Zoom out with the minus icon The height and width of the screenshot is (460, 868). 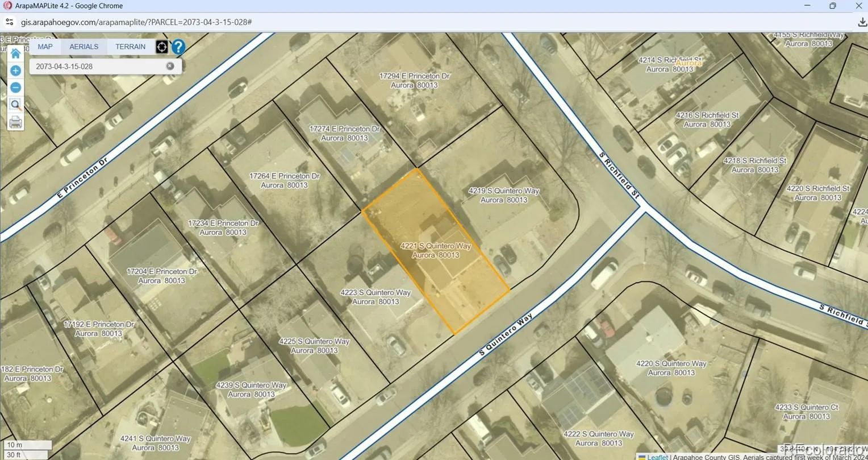point(15,88)
